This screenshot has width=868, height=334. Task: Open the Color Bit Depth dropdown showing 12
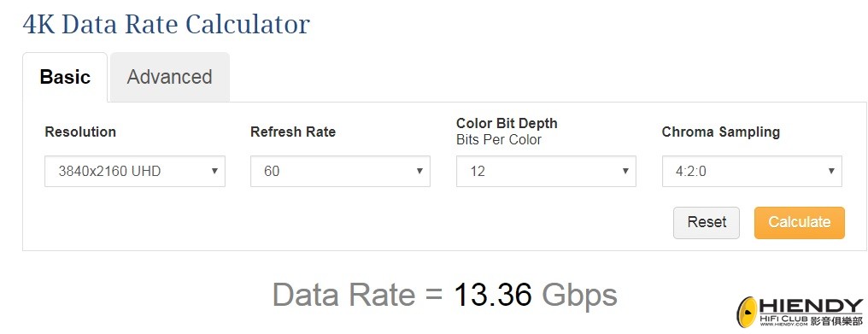tap(546, 171)
